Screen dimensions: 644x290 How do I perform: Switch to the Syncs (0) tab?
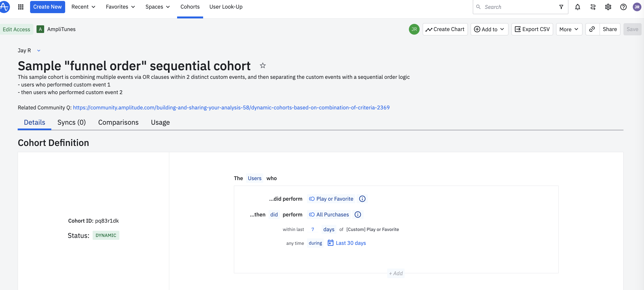72,122
